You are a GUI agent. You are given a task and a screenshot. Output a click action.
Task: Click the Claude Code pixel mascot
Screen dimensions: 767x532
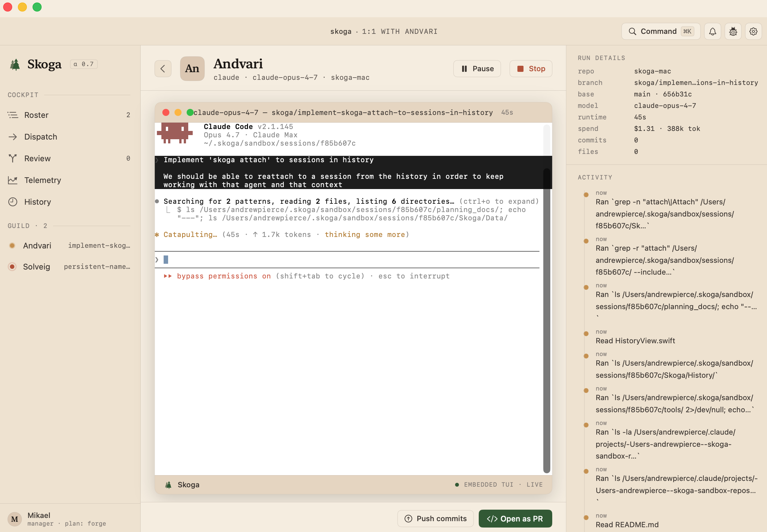coord(174,133)
